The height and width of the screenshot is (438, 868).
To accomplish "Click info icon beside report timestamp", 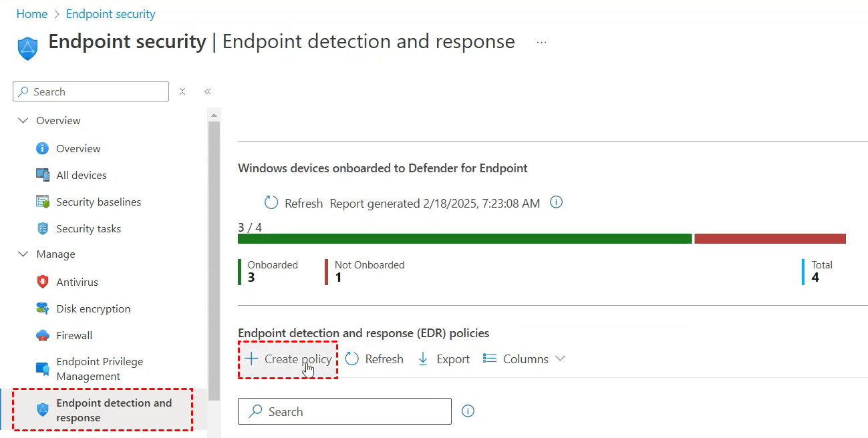I will click(x=555, y=202).
